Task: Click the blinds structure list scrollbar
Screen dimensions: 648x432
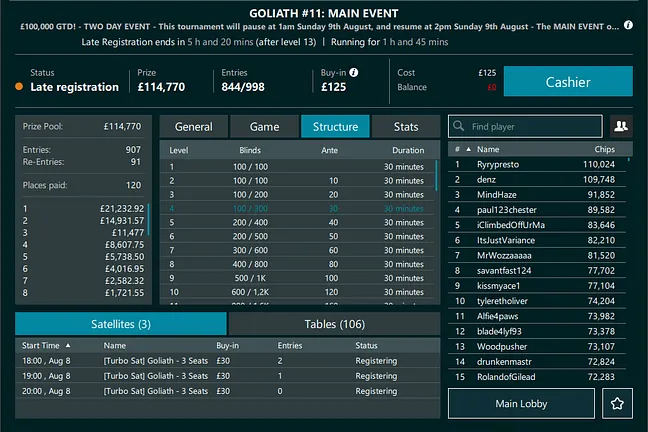Action: click(436, 180)
